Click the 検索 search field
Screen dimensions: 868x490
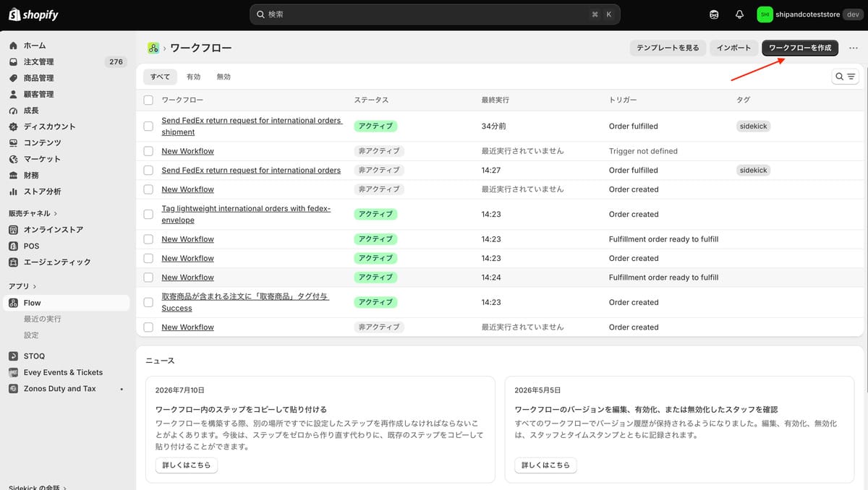435,14
